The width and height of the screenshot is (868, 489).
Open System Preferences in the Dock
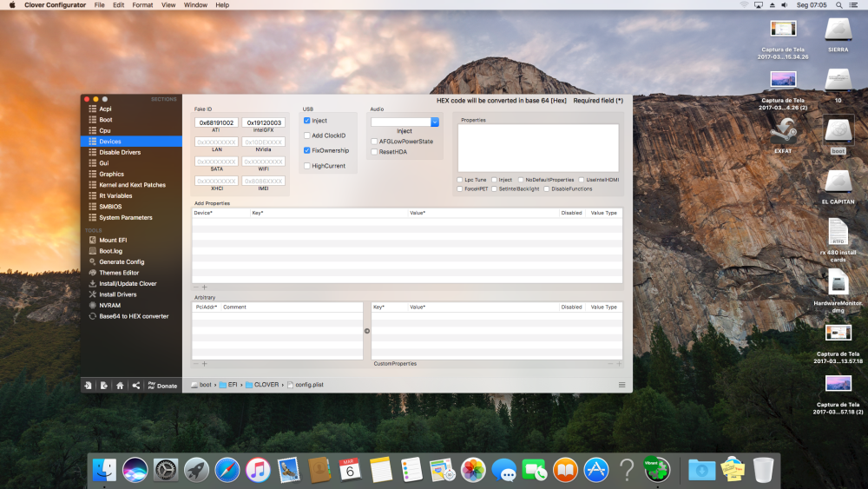click(166, 470)
